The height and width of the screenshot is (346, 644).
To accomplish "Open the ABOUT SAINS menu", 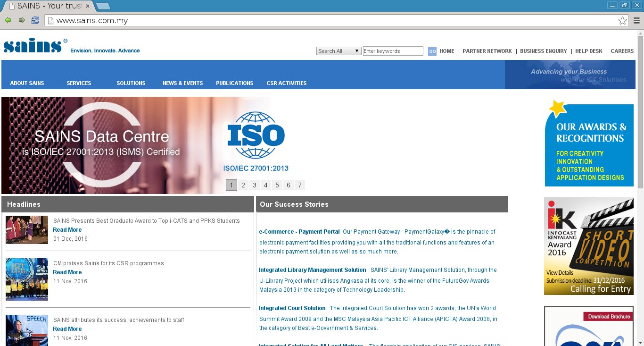I will [27, 83].
